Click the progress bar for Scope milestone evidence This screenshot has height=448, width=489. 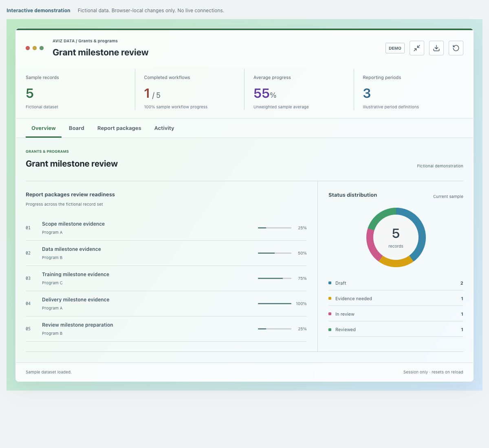point(275,228)
